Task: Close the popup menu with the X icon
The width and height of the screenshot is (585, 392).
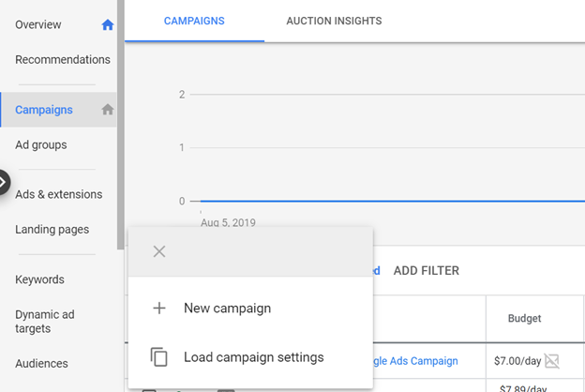Action: coord(159,251)
